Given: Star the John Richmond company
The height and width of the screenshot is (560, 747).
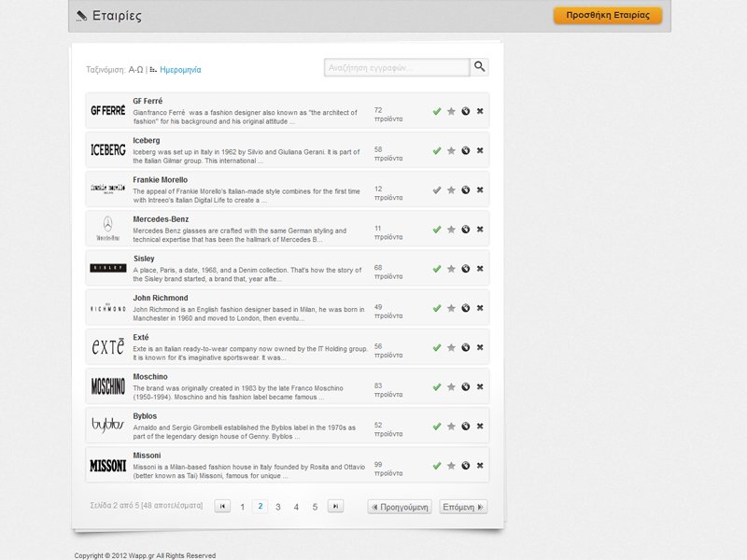Looking at the screenshot, I should 451,309.
